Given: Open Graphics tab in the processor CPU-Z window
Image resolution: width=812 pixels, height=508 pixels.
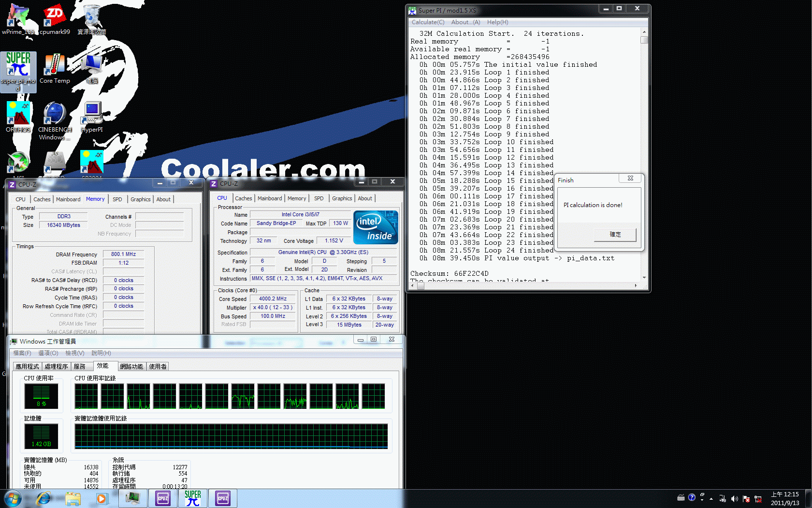Looking at the screenshot, I should point(342,198).
